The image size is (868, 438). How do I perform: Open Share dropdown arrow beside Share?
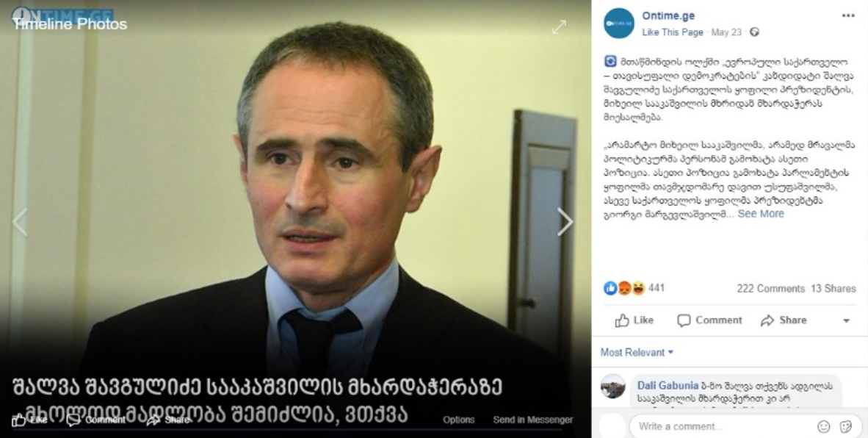coord(846,320)
